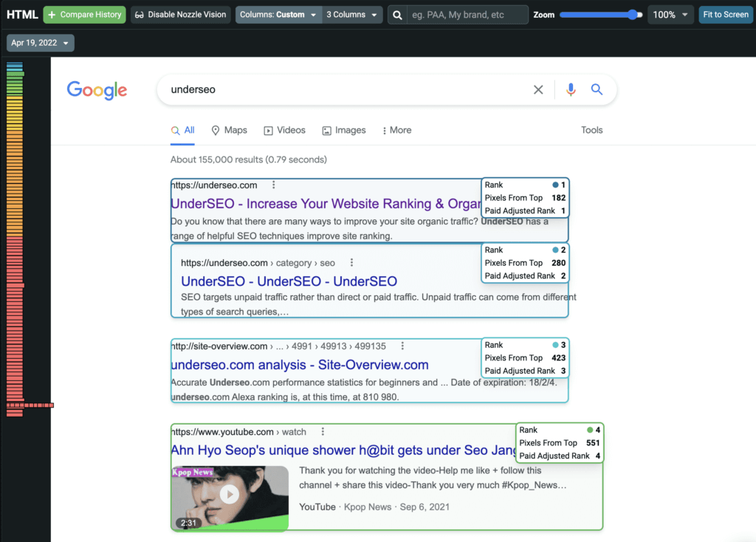
Task: Click the https://underseo.com URL text
Action: tap(215, 185)
